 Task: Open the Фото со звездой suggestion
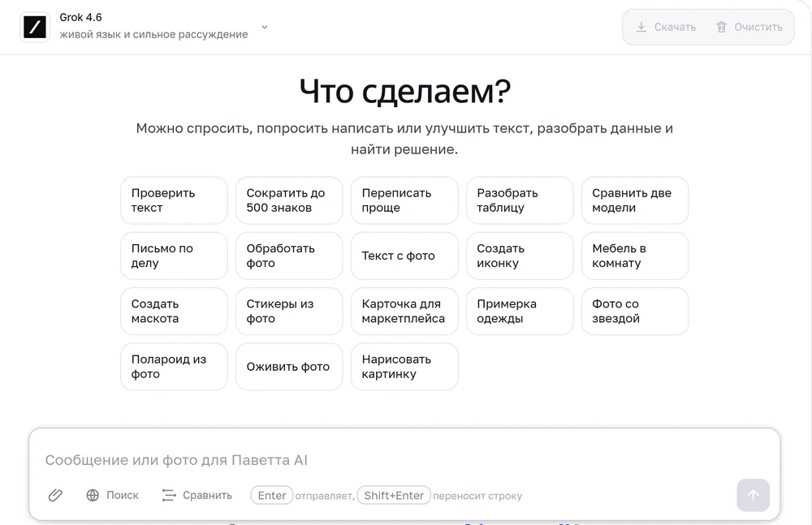[635, 311]
